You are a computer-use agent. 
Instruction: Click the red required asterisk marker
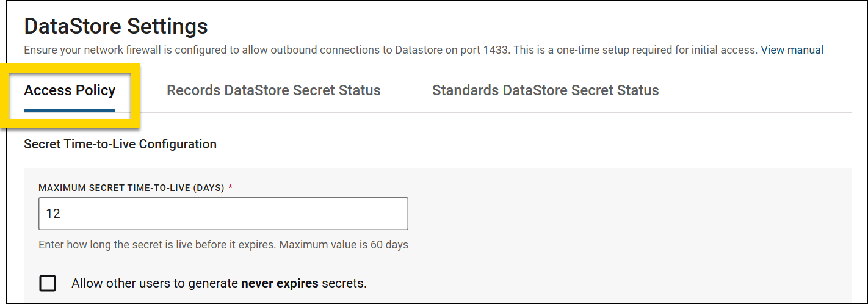(230, 188)
